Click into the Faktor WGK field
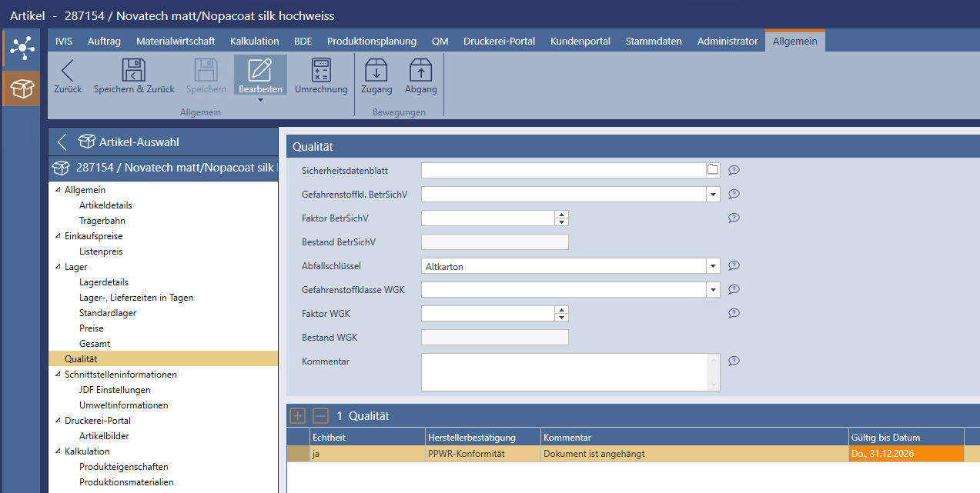This screenshot has height=493, width=980. pos(488,314)
